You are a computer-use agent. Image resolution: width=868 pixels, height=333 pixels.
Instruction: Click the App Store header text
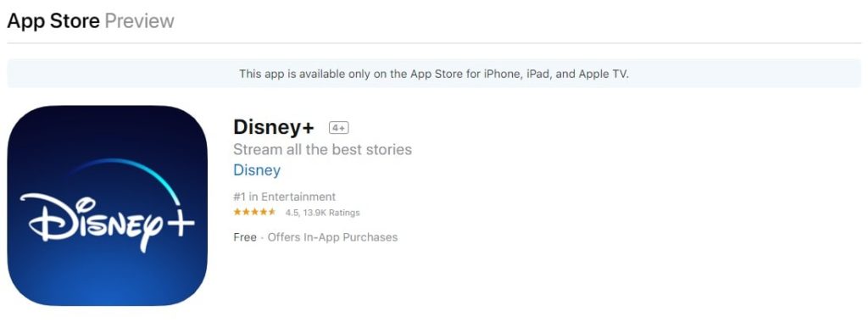53,21
